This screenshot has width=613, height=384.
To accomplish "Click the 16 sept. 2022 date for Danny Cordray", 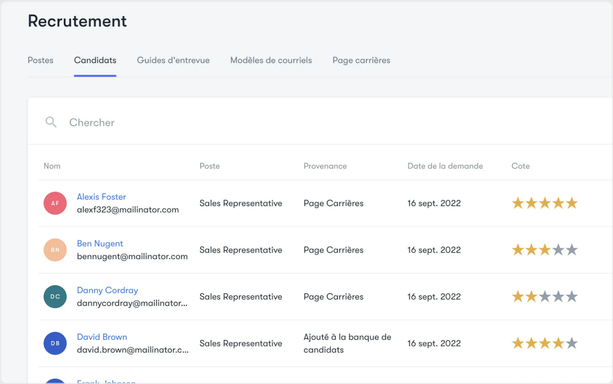I will pos(434,297).
